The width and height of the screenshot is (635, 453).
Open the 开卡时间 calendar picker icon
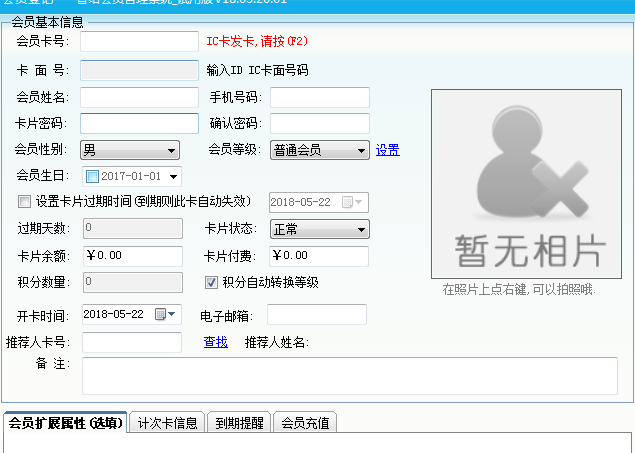[x=163, y=314]
